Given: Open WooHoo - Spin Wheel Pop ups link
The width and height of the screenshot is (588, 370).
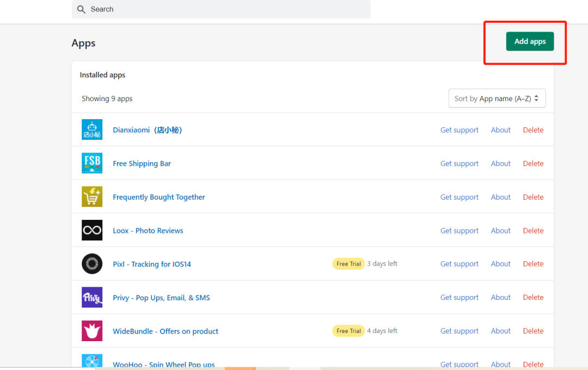Looking at the screenshot, I should (163, 364).
